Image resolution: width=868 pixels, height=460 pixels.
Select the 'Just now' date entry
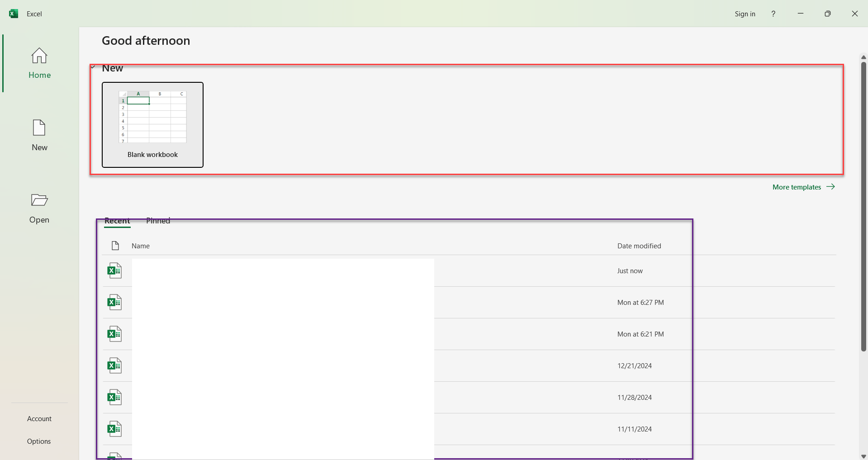(x=630, y=271)
